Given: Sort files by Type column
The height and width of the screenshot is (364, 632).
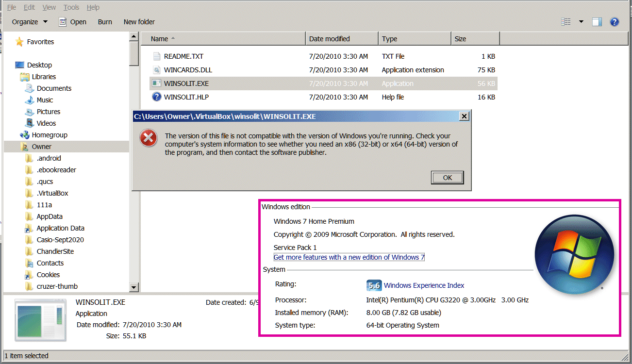Looking at the screenshot, I should pos(415,39).
